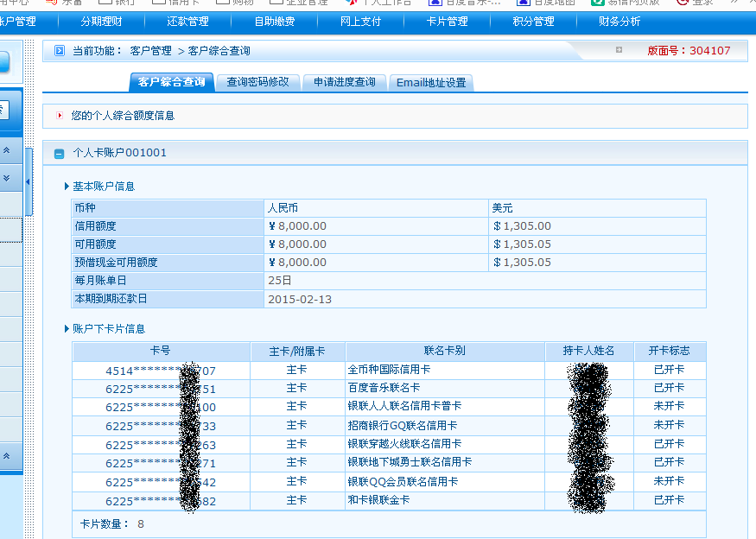Click the 2015-02-13 due date value

pyautogui.click(x=300, y=300)
